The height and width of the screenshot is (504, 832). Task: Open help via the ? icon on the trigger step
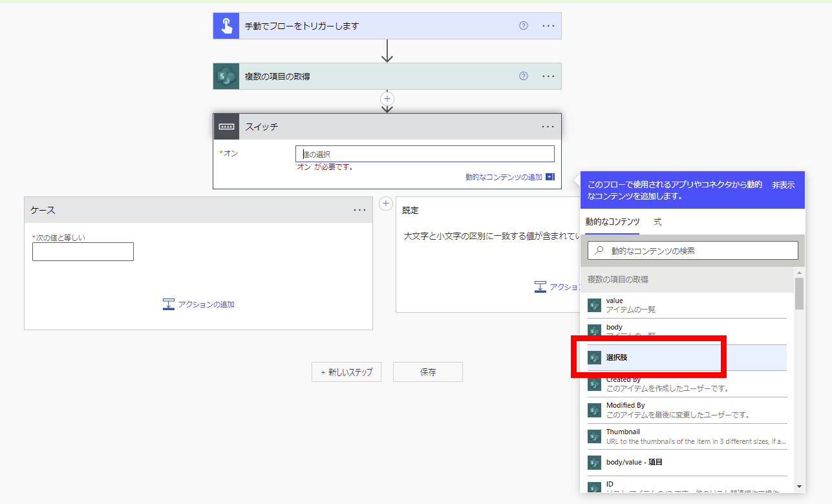point(523,25)
